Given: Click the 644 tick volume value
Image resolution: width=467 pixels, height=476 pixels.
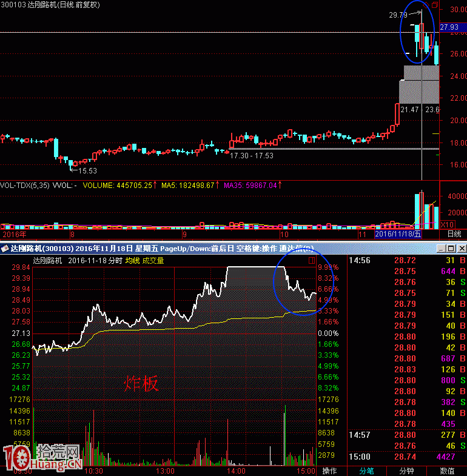Looking at the screenshot, I should point(448,271).
